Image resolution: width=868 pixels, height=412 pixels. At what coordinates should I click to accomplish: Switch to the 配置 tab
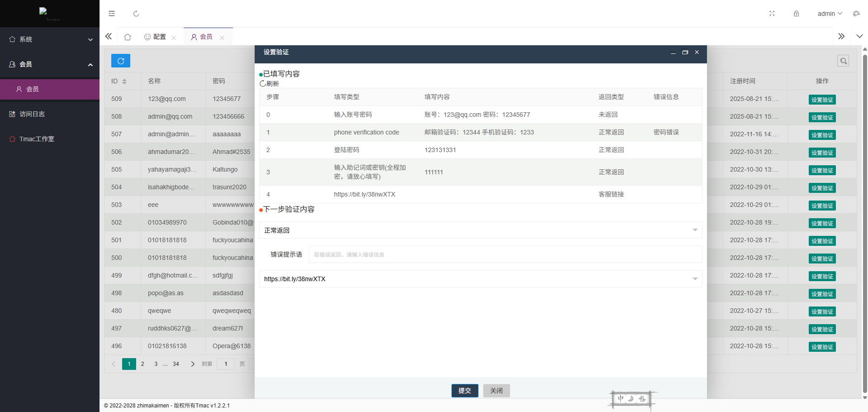(156, 37)
